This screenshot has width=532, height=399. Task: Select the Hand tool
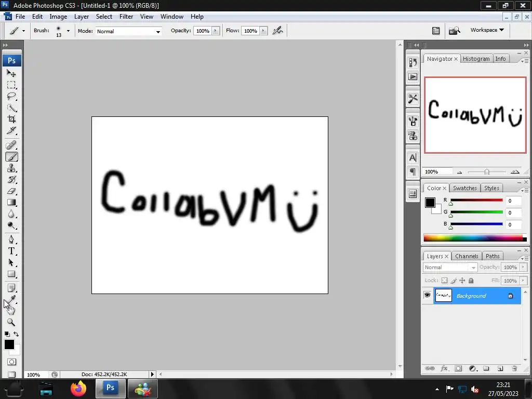click(x=11, y=311)
